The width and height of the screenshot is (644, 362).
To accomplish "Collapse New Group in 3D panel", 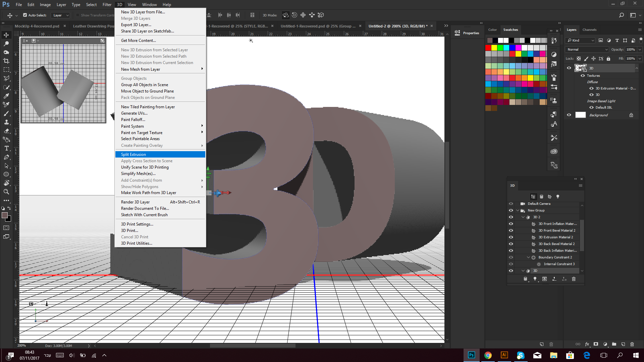I will 518,210.
